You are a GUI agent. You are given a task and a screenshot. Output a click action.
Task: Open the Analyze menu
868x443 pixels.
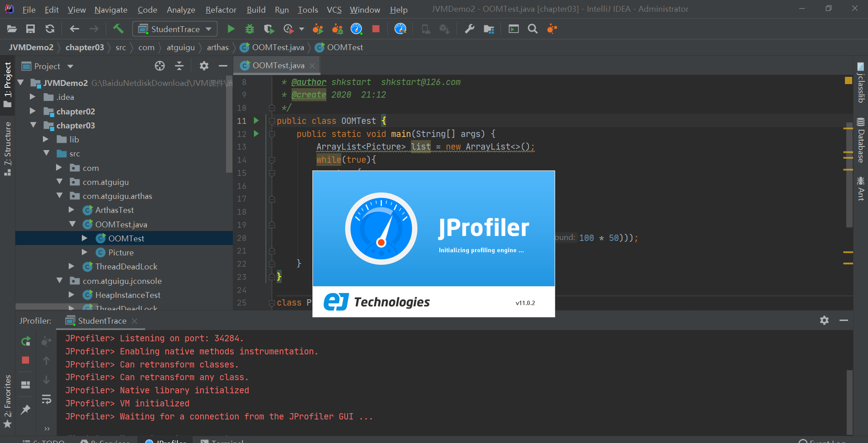(181, 9)
